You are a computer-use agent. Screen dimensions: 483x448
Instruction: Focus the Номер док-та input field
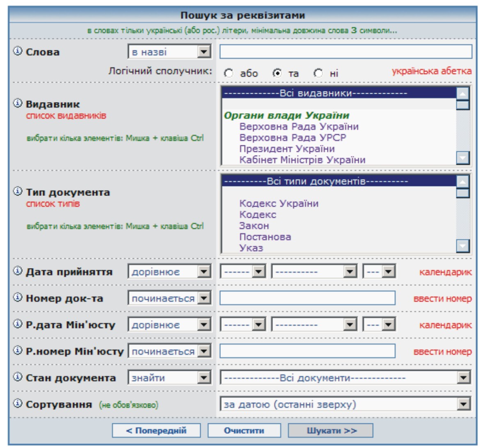point(307,298)
